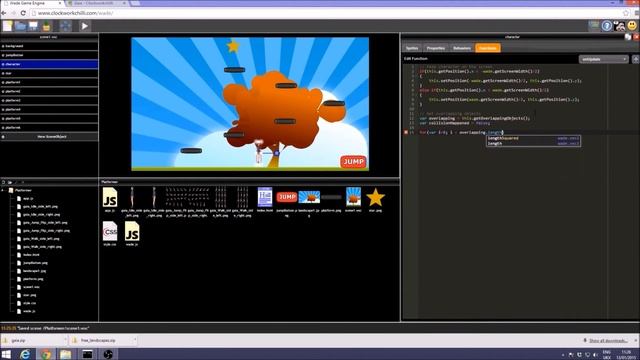Screen dimensions: 640x360
Task: Select app.js in the file tree
Action: coord(28,198)
